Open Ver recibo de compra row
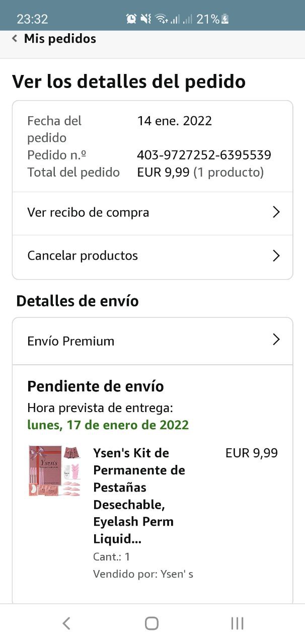The height and width of the screenshot is (644, 305). coord(88,212)
